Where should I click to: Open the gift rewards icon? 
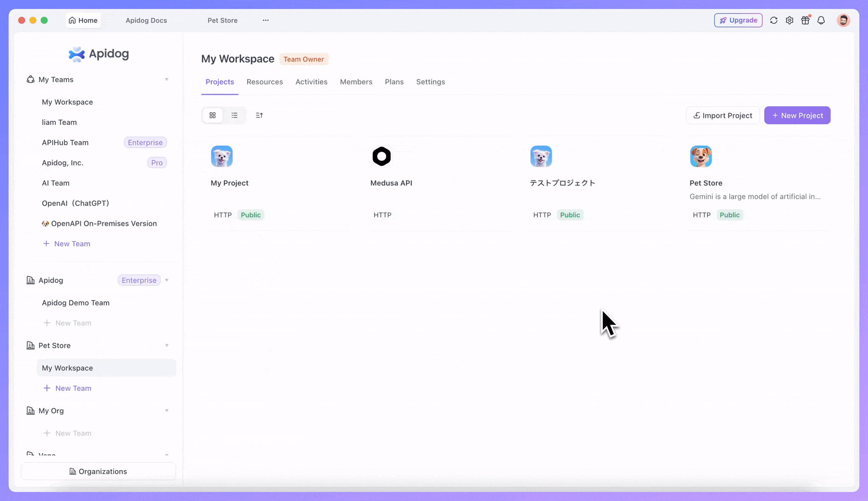[805, 20]
